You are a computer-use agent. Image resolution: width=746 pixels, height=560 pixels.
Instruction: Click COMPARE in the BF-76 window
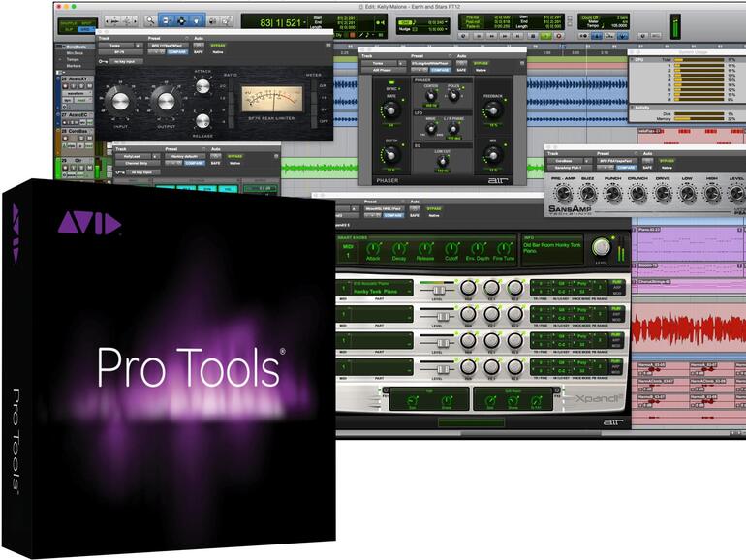[x=177, y=52]
